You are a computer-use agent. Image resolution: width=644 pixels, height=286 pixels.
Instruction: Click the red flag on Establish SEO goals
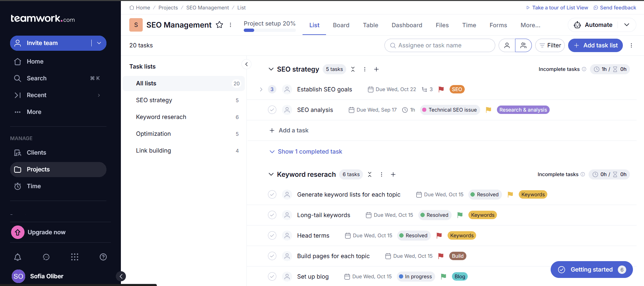[x=441, y=89]
